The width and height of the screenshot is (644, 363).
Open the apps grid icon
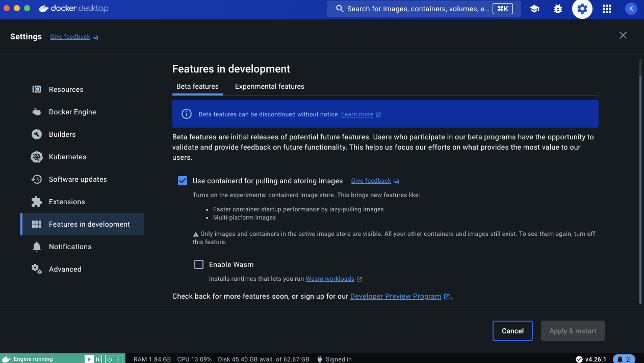click(x=607, y=9)
